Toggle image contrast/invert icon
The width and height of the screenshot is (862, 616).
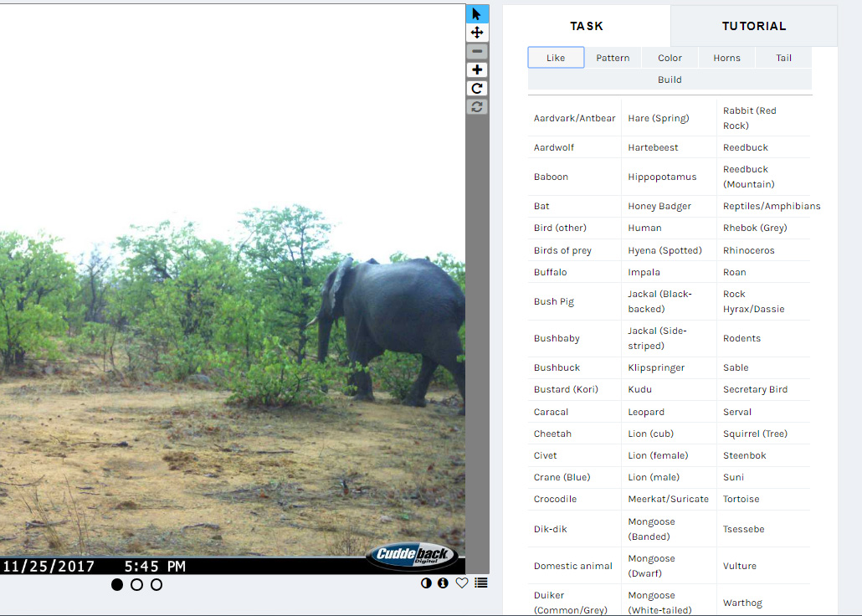coord(426,583)
